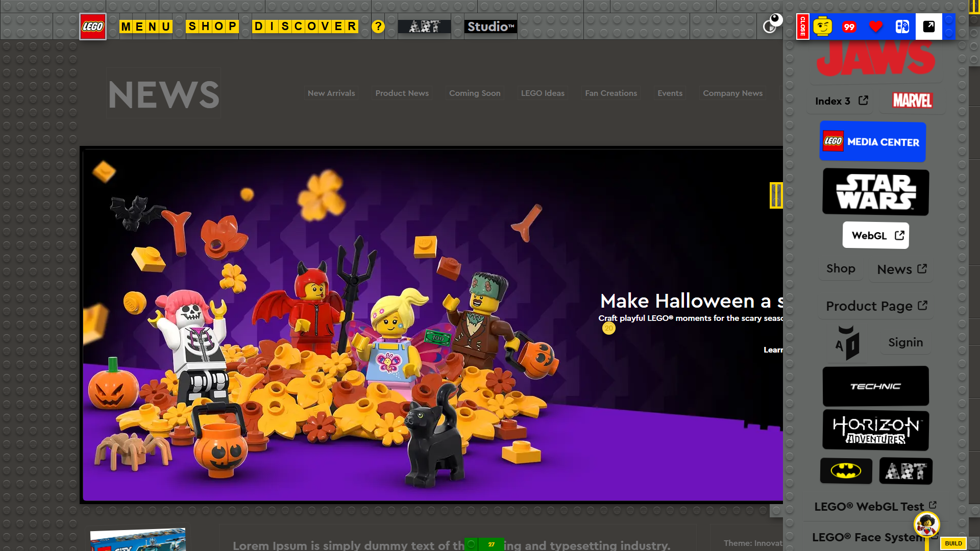Click the minifigure avatar badge
The image size is (980, 551).
(927, 524)
